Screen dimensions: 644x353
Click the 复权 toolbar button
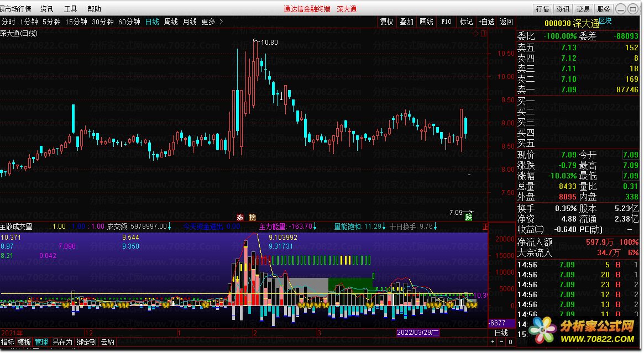pos(386,22)
